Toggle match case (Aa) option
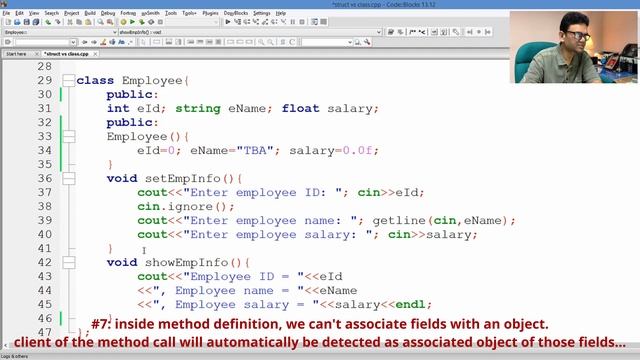This screenshot has height=360, width=640. click(x=121, y=42)
